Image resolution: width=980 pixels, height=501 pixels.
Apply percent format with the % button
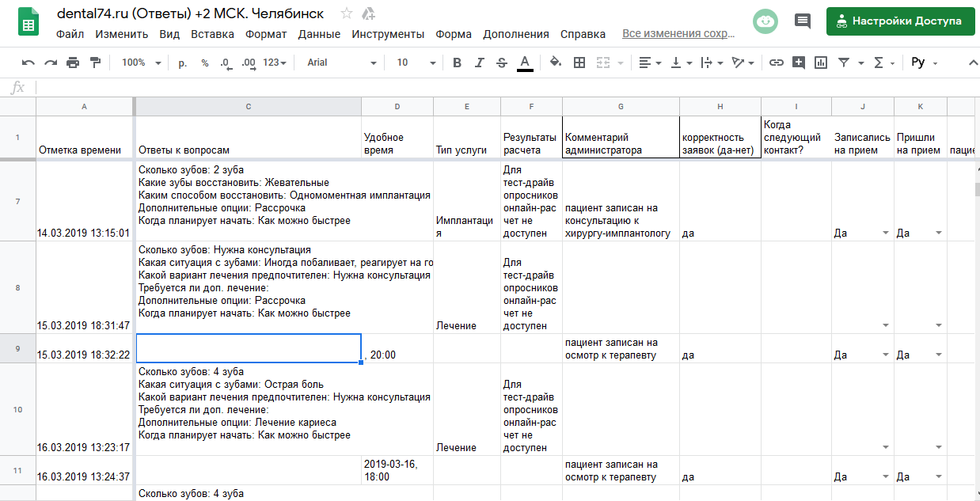point(204,63)
